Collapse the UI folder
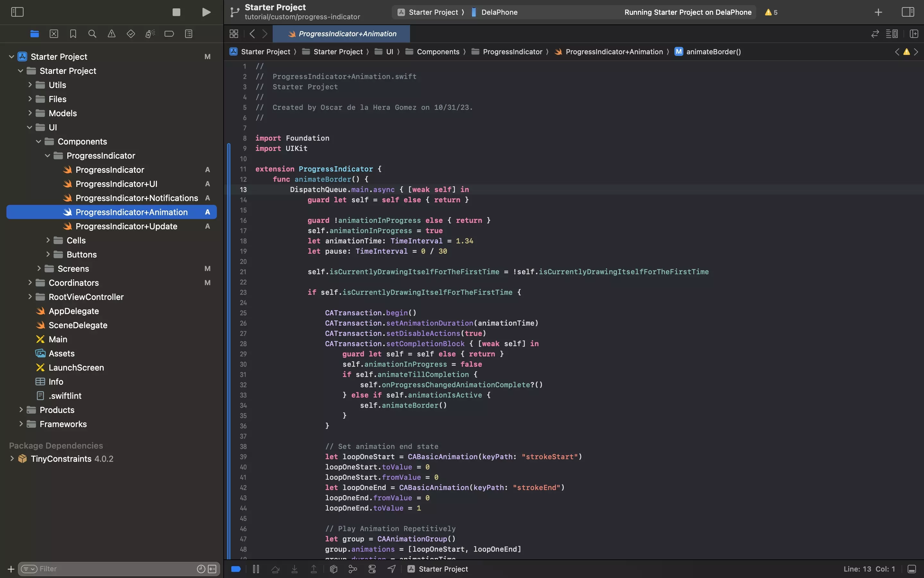924x578 pixels. (30, 127)
